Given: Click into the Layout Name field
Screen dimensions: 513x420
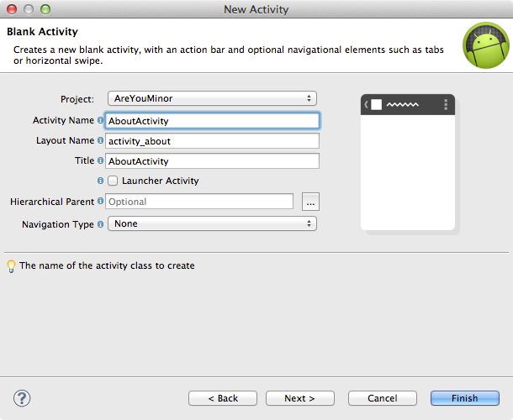Looking at the screenshot, I should pos(212,141).
